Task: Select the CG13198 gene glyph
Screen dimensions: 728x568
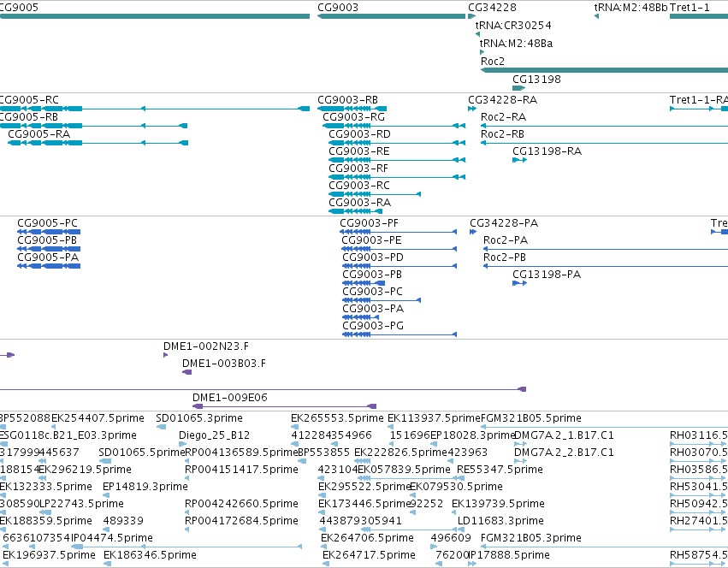Action: (518, 88)
